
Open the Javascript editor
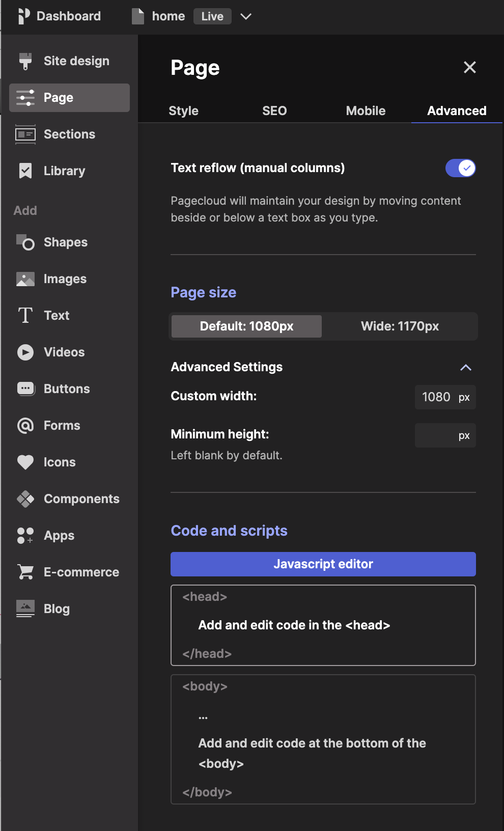click(323, 564)
